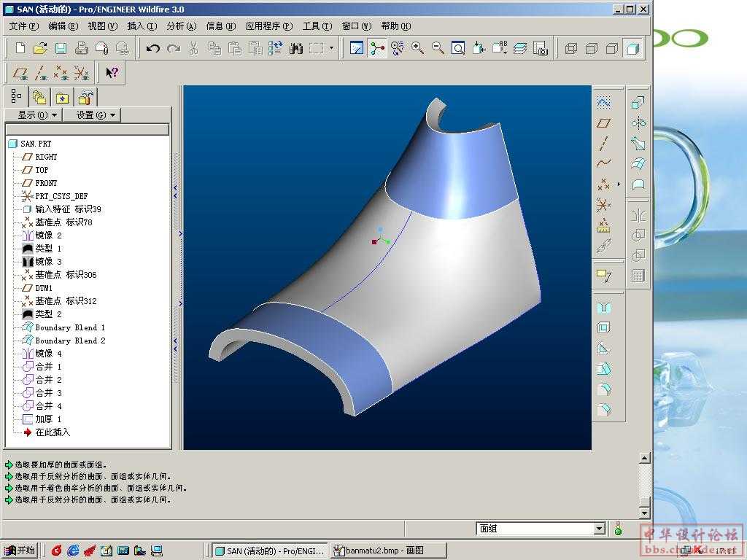The width and height of the screenshot is (747, 560).
Task: Expand the selection box toolbar dropdown arrow
Action: click(332, 48)
